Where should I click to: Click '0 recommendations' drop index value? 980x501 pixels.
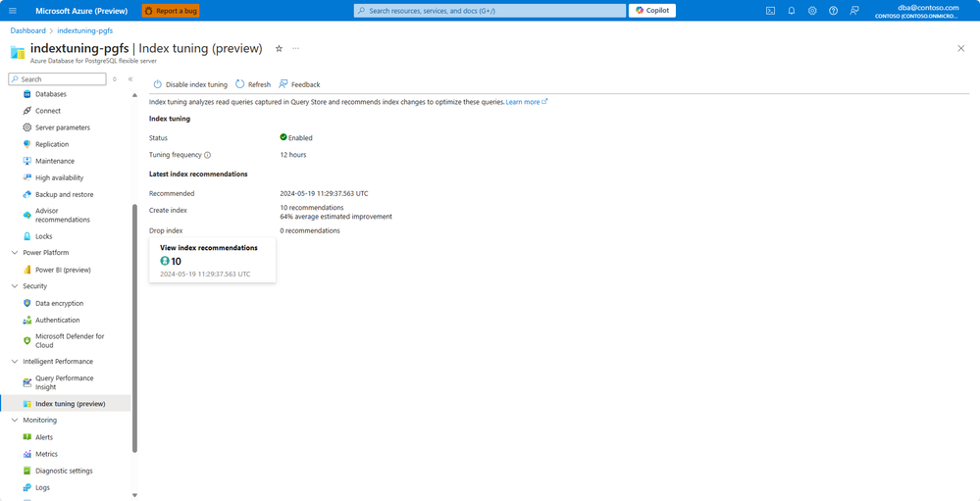(310, 231)
